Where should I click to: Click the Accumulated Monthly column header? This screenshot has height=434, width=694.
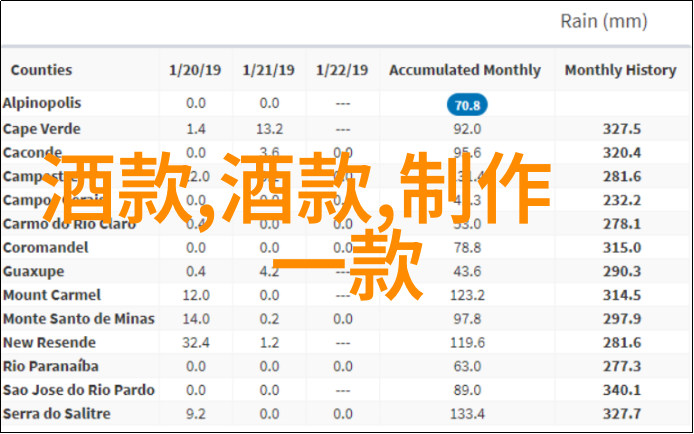coord(465,70)
